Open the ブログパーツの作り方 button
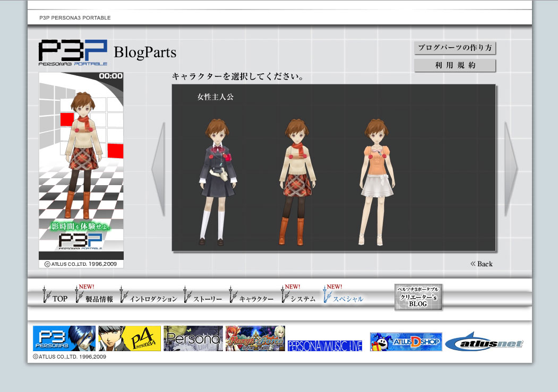Viewport: 558px width, 392px height. [455, 48]
